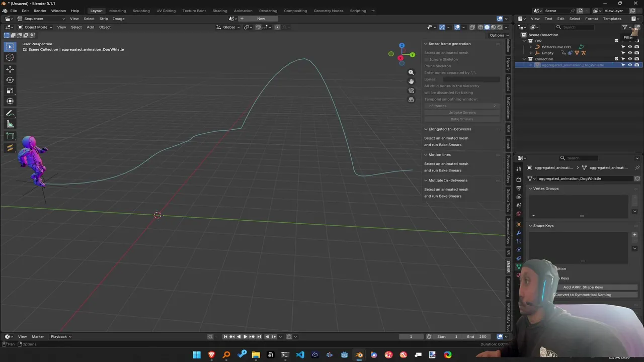This screenshot has width=644, height=362.
Task: Open the World properties tab
Action: (x=519, y=214)
